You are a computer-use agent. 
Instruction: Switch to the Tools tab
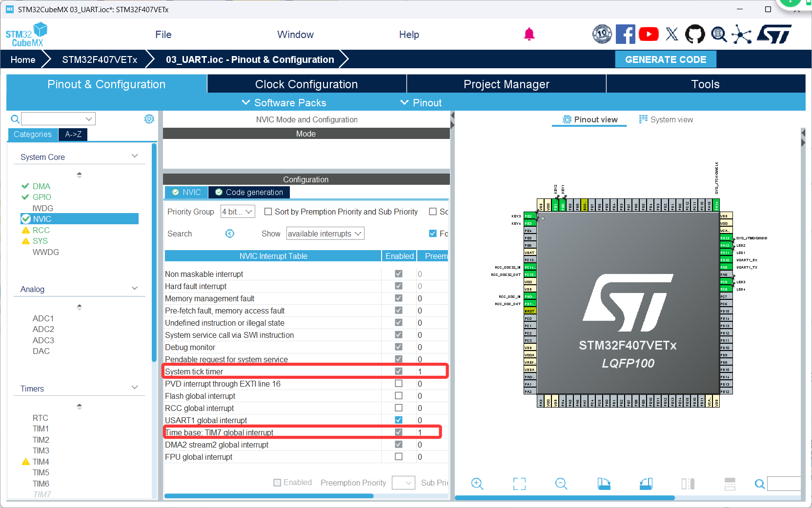705,84
